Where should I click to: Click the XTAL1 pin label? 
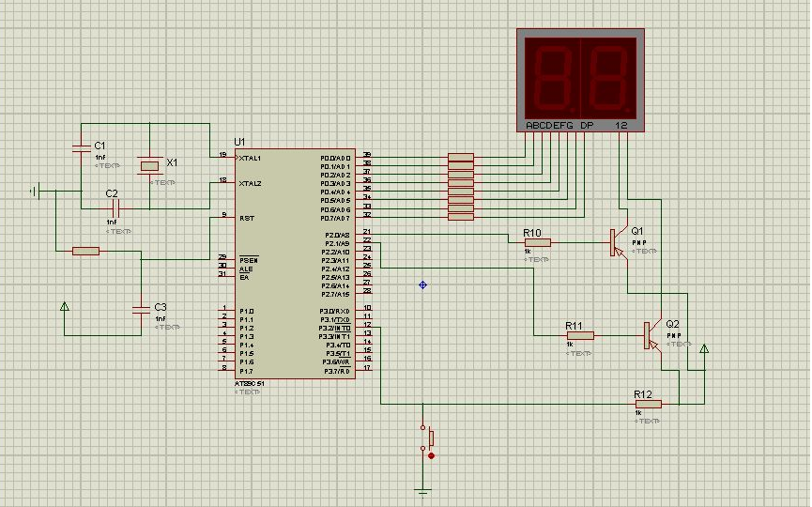point(250,158)
